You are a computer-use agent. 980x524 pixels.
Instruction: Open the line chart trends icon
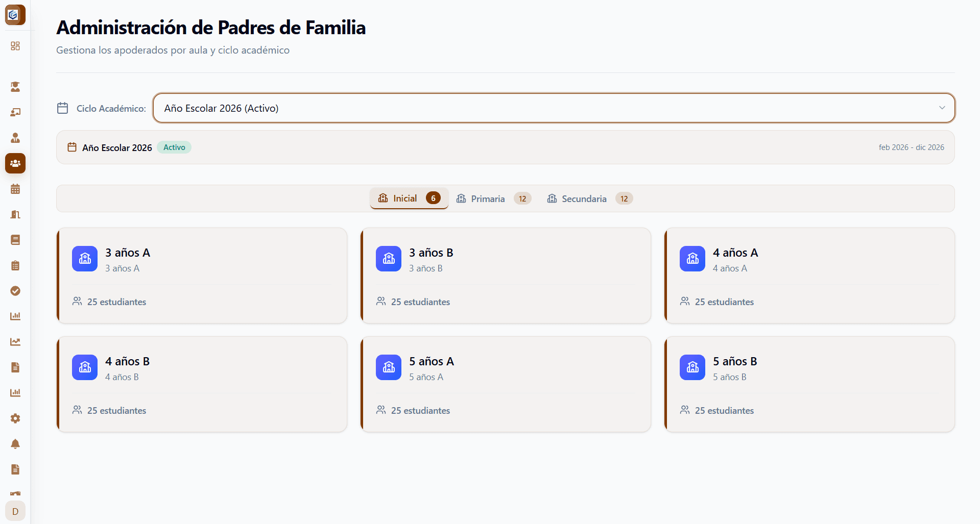15,341
